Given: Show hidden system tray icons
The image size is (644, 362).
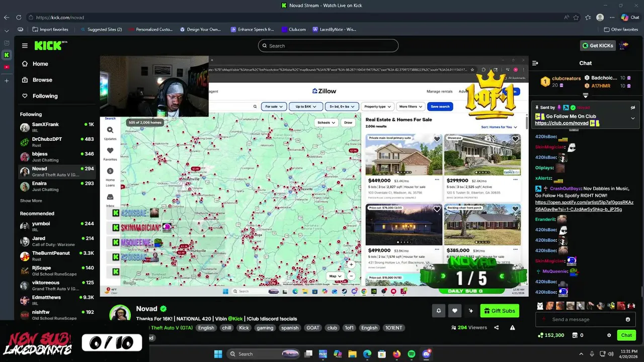Looking at the screenshot, I should coord(581,354).
